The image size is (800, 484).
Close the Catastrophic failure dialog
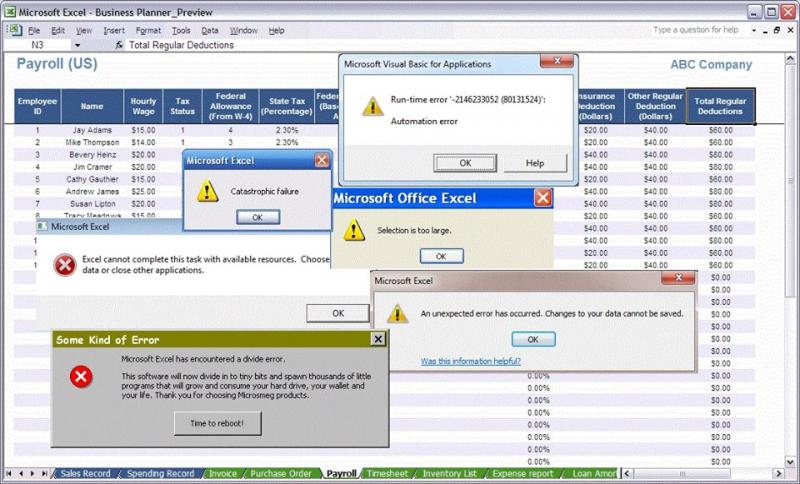pyautogui.click(x=322, y=161)
